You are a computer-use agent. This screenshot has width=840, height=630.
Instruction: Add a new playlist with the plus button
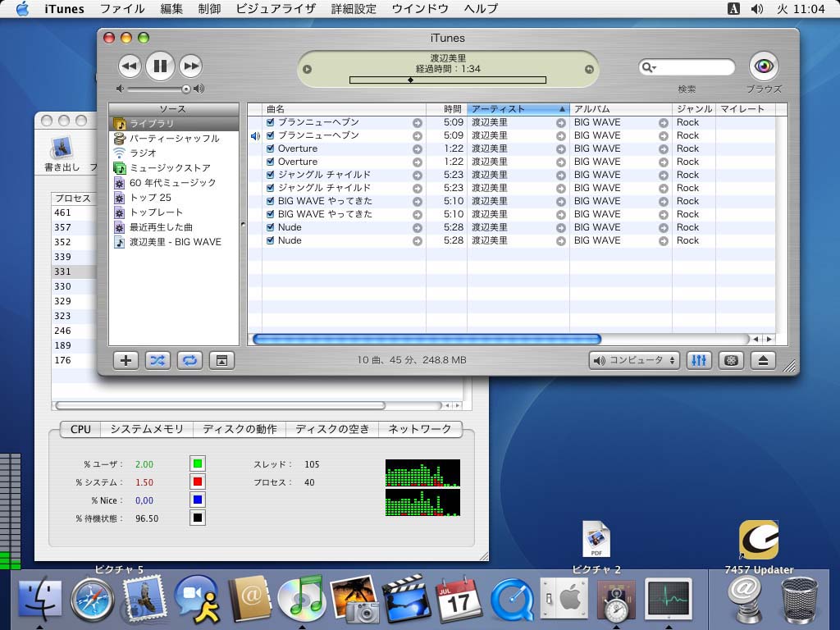[x=126, y=361]
